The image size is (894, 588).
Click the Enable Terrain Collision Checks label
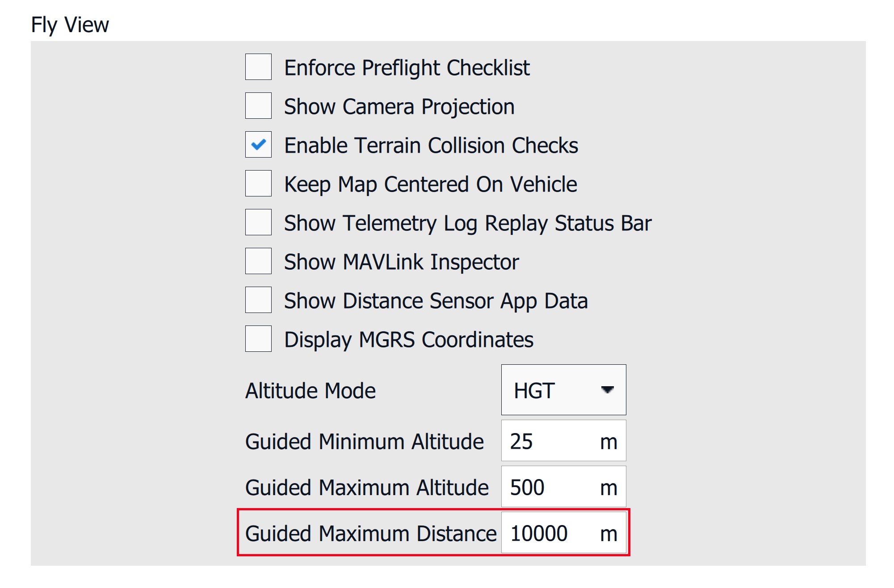pos(431,146)
